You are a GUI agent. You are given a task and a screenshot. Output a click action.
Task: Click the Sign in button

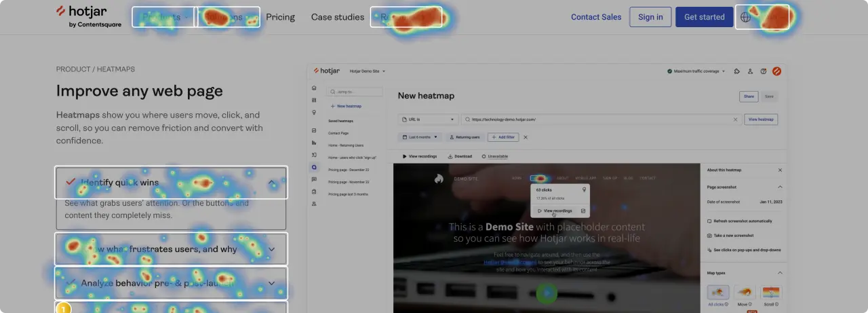650,17
